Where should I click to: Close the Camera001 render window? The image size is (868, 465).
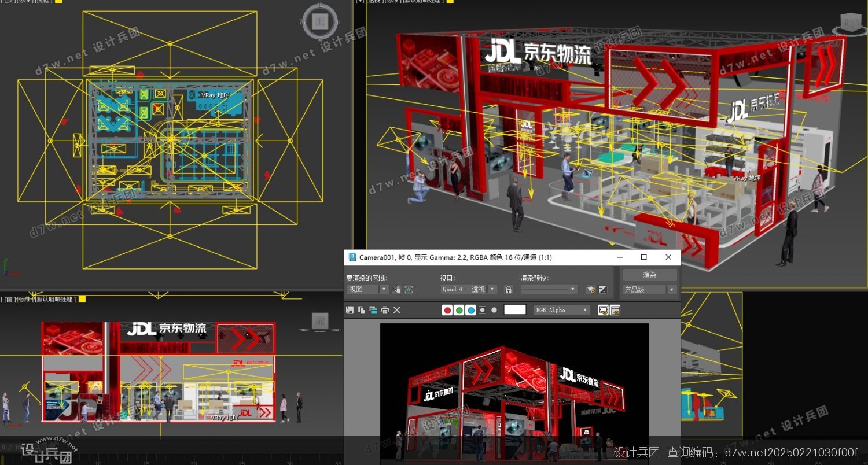coord(668,257)
